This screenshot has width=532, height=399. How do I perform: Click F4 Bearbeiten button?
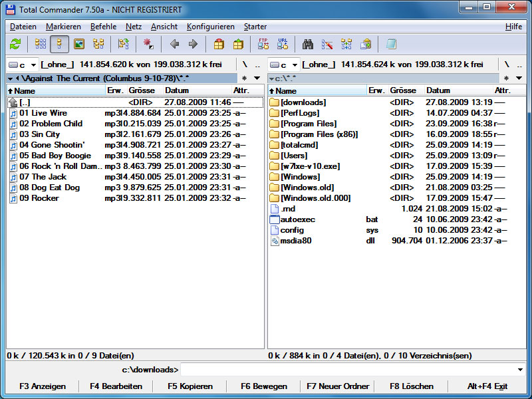[116, 386]
